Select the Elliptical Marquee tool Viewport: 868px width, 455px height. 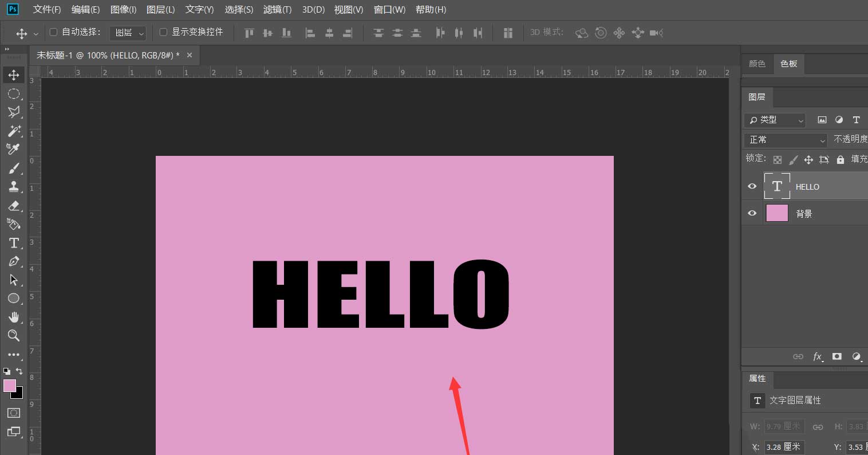click(14, 94)
